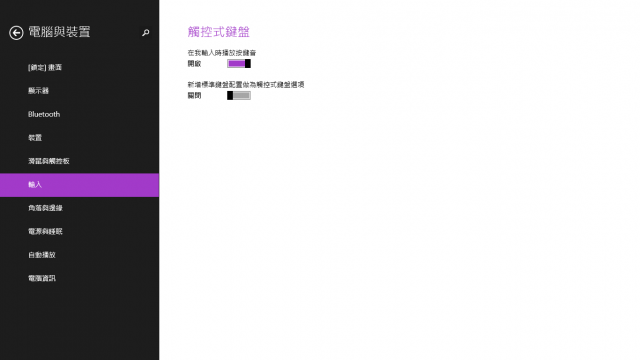Enable the standard keyboard layout toggle (新增標準鍵盤配置)

tap(239, 96)
